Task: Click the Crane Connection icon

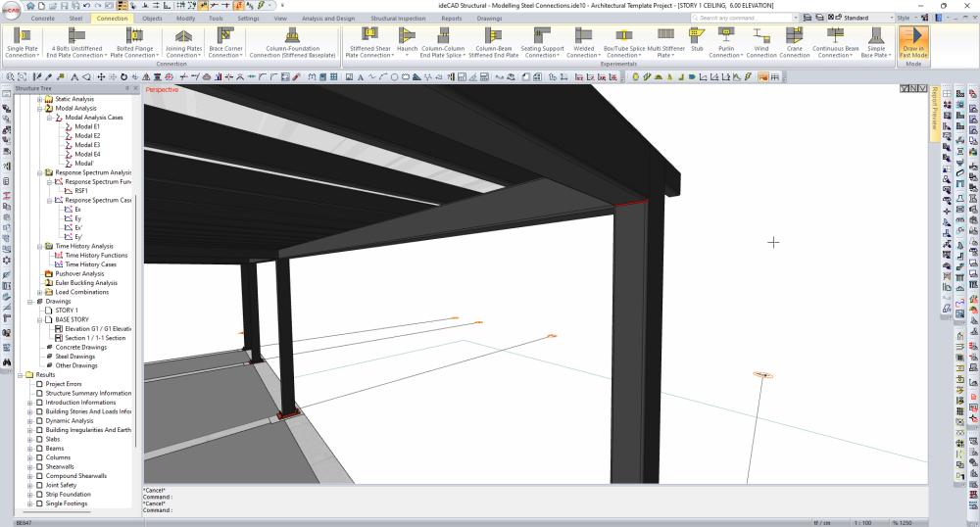Action: [x=794, y=35]
